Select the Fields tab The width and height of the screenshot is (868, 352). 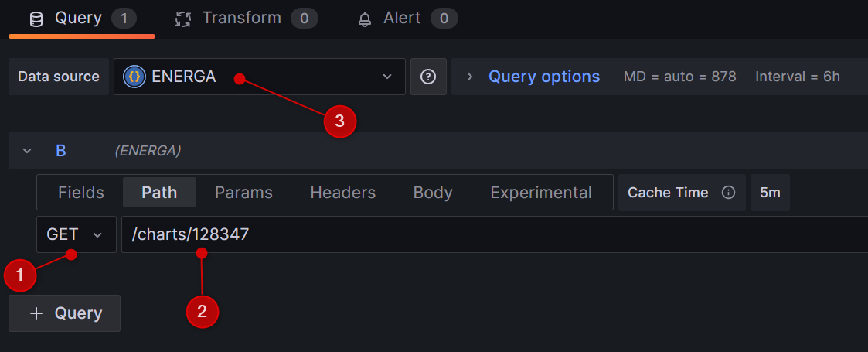click(x=80, y=193)
